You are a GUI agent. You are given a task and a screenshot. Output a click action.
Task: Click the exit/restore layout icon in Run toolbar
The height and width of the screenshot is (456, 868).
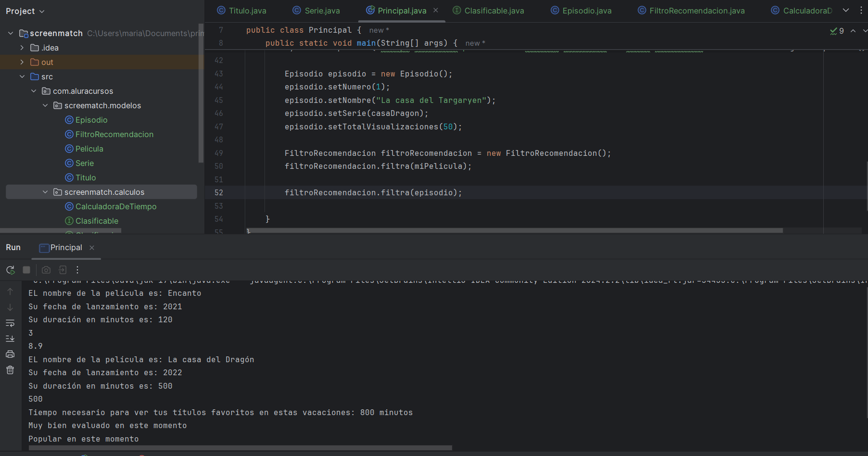click(63, 270)
